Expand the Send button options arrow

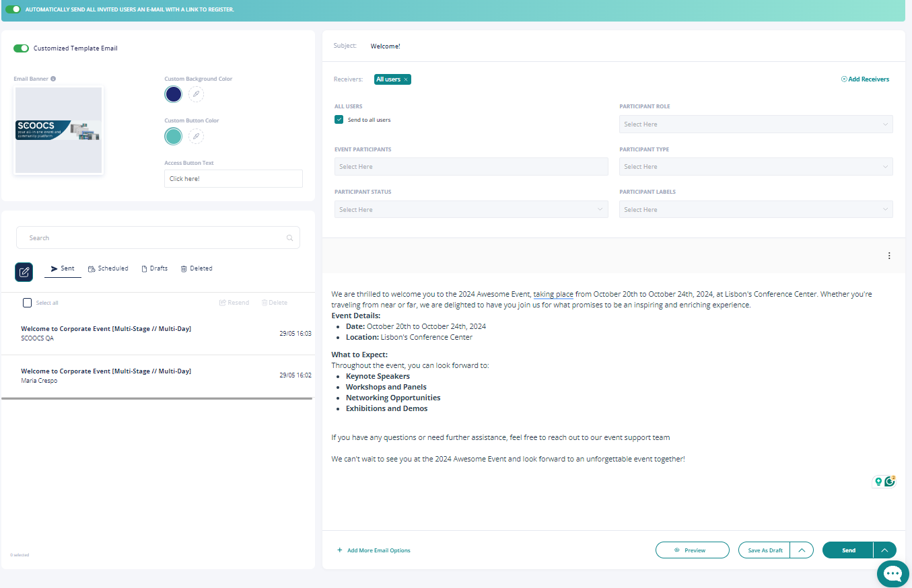point(884,550)
